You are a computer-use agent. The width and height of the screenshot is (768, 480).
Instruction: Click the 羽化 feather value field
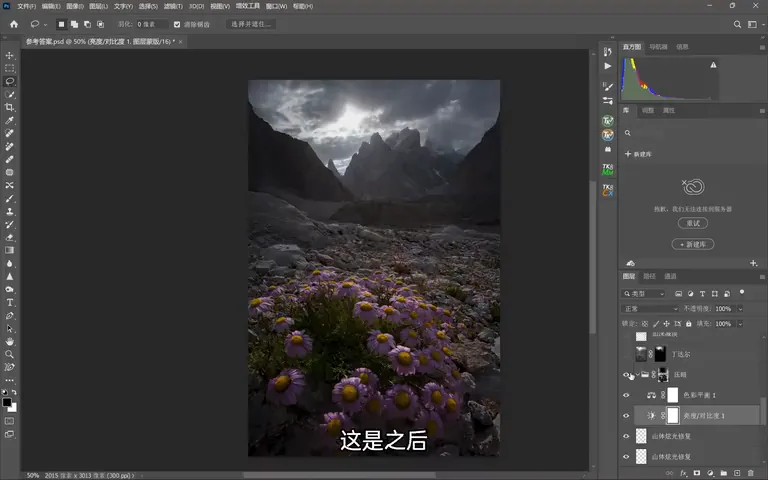pos(151,24)
